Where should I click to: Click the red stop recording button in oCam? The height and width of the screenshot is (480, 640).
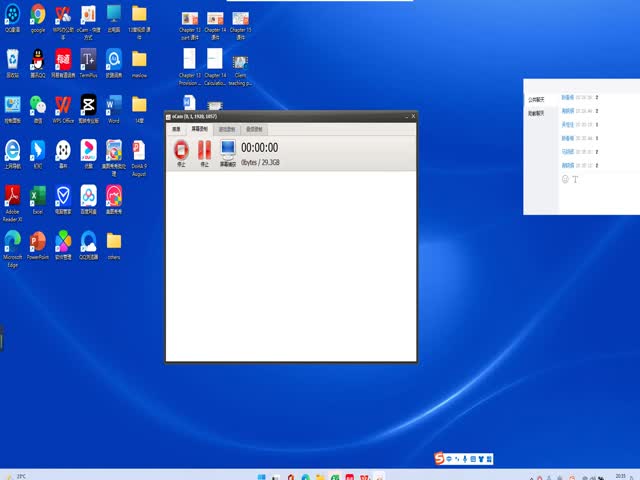(181, 151)
